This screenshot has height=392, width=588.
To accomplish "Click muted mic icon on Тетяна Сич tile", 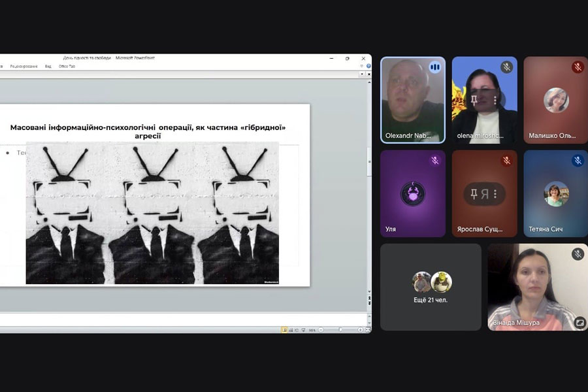I will click(578, 161).
